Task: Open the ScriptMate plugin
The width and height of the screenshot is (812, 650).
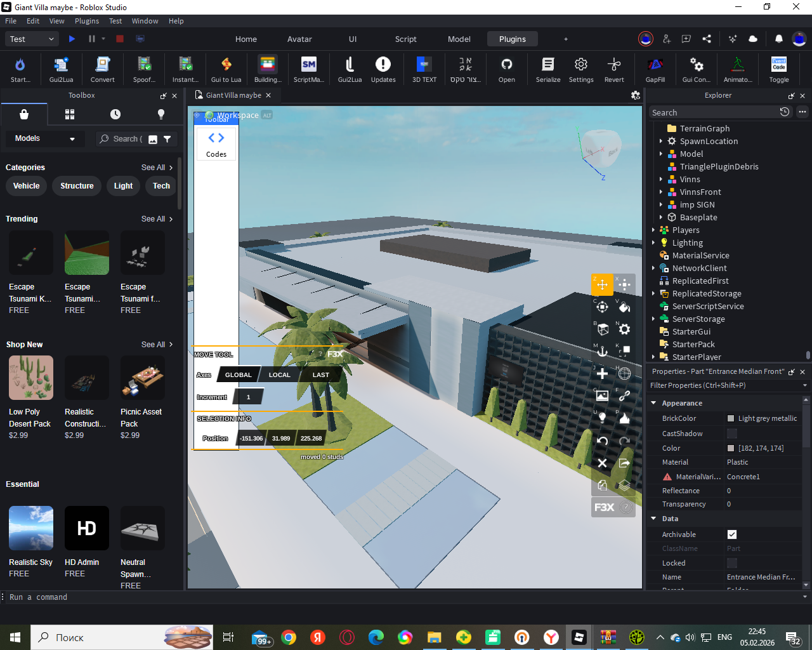Action: click(309, 70)
